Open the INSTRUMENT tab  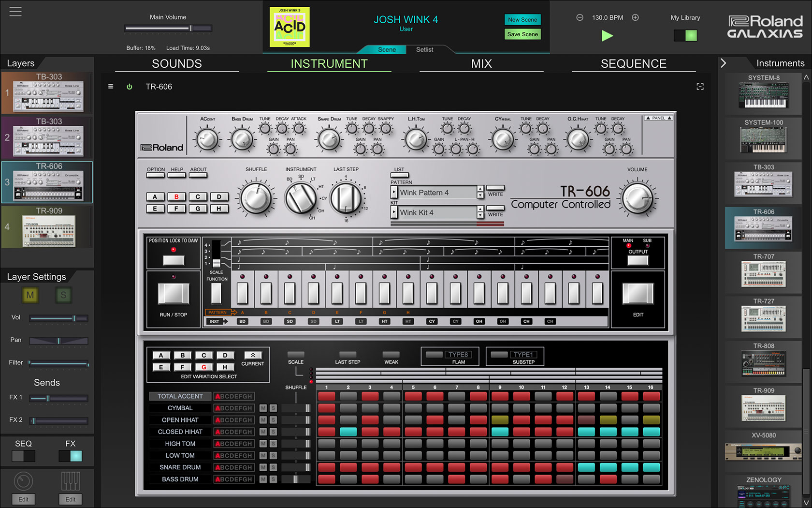click(x=329, y=64)
